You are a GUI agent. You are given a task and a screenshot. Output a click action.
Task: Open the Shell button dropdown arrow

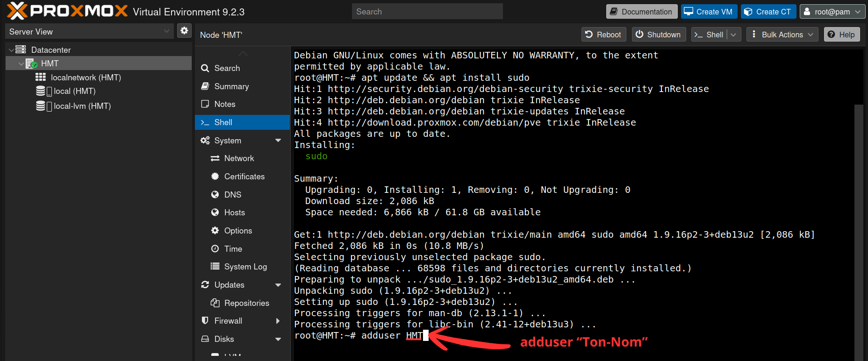(733, 35)
